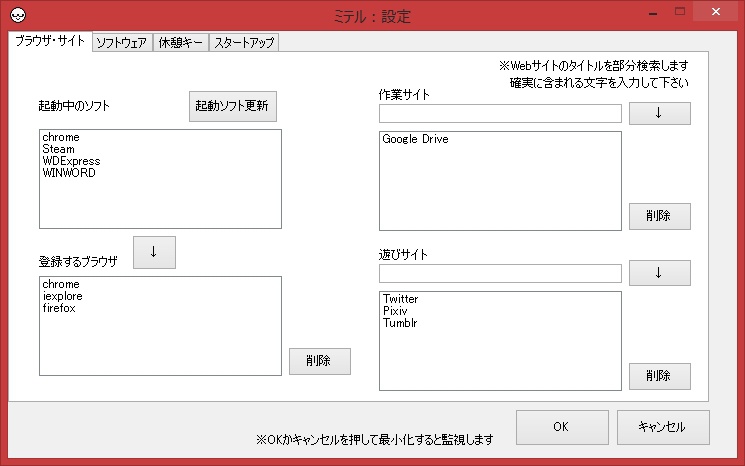Screen dimensions: 745x466
Task: Select Pixiv in the play sites list
Action: click(x=395, y=311)
